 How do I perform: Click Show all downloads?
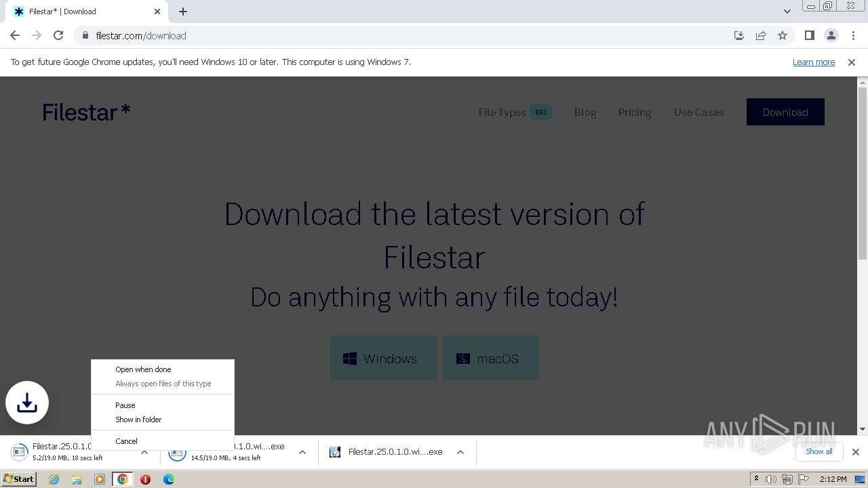coord(819,451)
